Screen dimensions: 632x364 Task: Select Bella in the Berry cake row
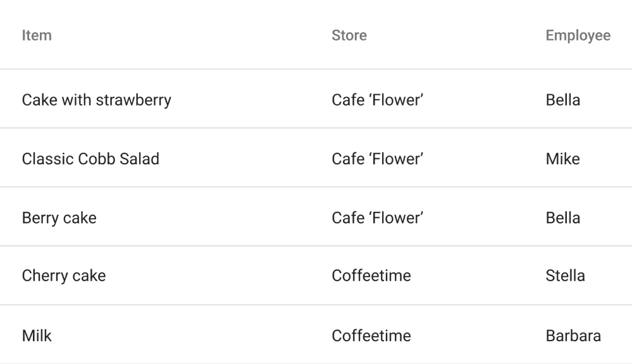point(562,218)
